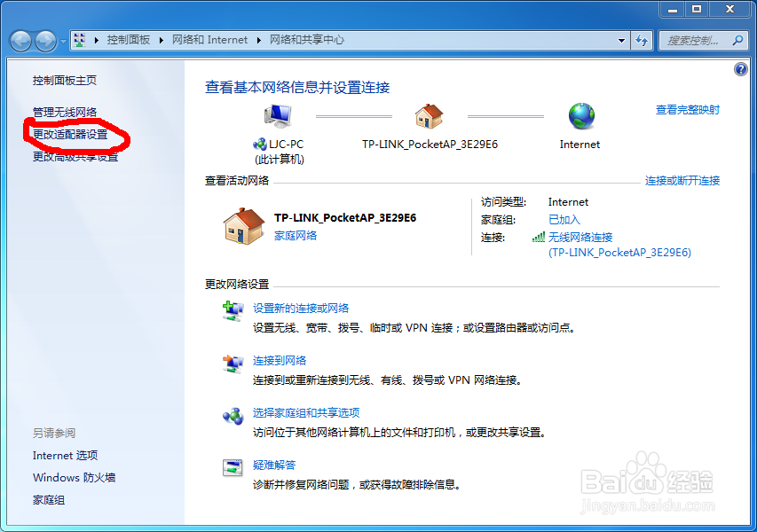Expand arrow after 网络和 Internet breadcrumb

[x=259, y=40]
